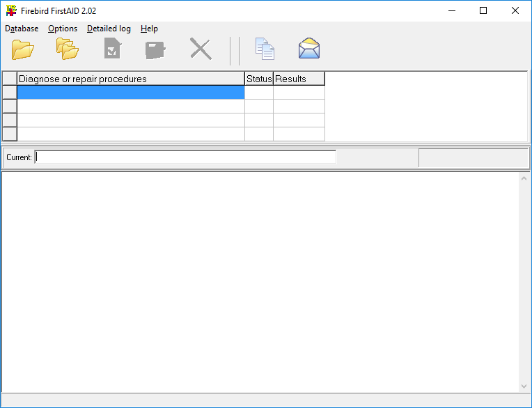Click the X cancel icon in toolbar
The width and height of the screenshot is (532, 408).
(201, 49)
